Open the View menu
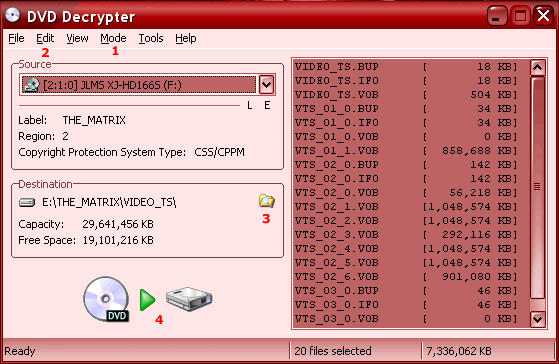Viewport: 559px width, 364px height. (77, 38)
